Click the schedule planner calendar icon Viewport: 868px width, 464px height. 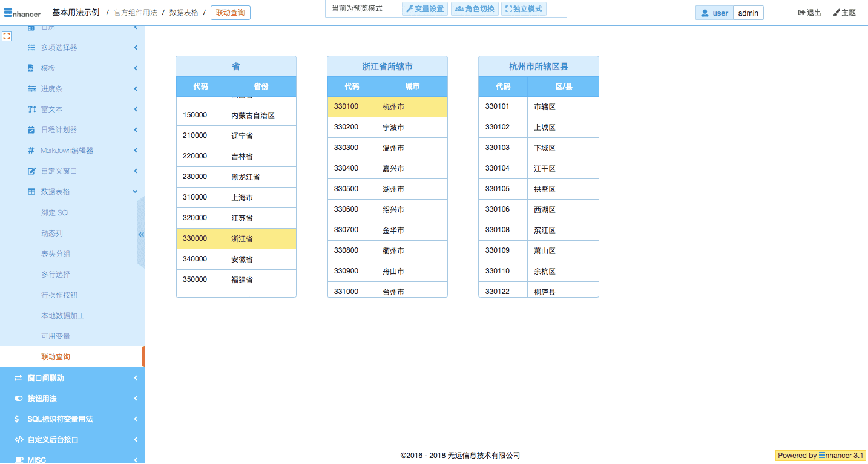click(31, 130)
